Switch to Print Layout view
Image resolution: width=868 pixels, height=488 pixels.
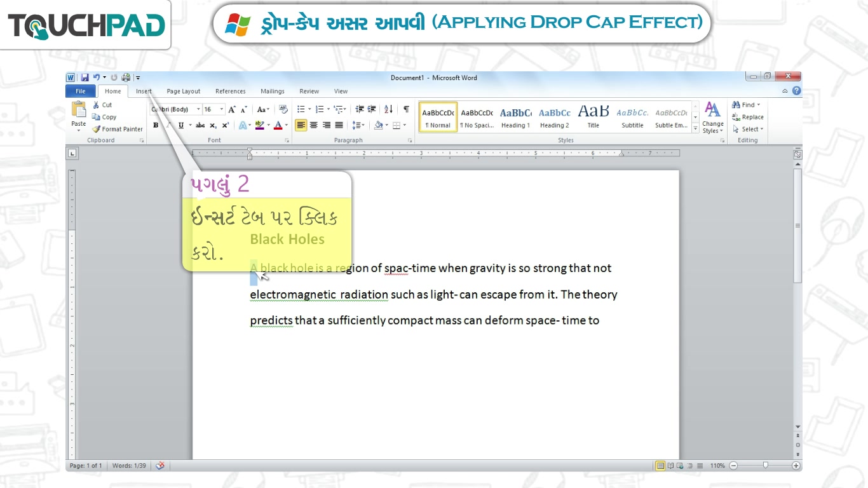click(x=660, y=466)
